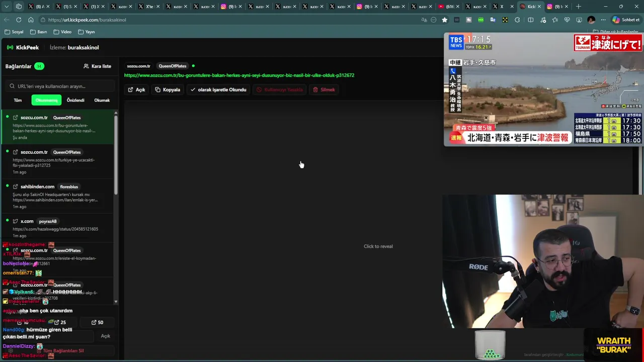Screen dimensions: 644x362
Task: Switch to the last Instagram tab
Action: click(x=557, y=7)
